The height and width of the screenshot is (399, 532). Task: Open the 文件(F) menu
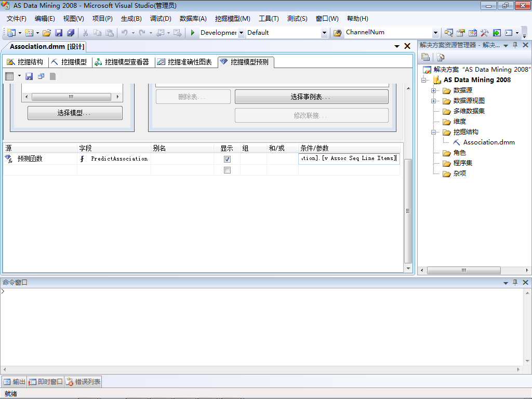tap(16, 19)
